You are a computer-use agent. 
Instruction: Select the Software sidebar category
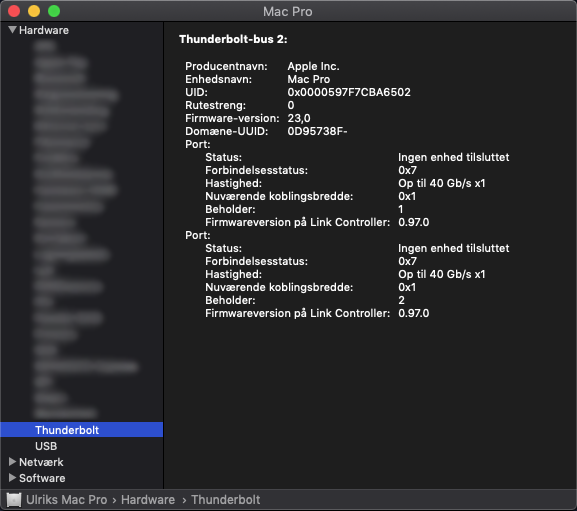click(x=42, y=478)
